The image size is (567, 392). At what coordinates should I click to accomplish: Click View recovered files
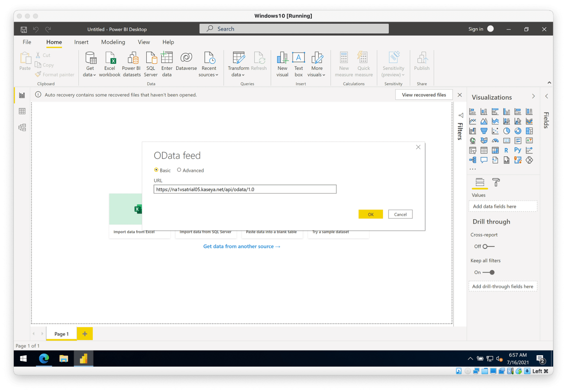[x=424, y=95]
